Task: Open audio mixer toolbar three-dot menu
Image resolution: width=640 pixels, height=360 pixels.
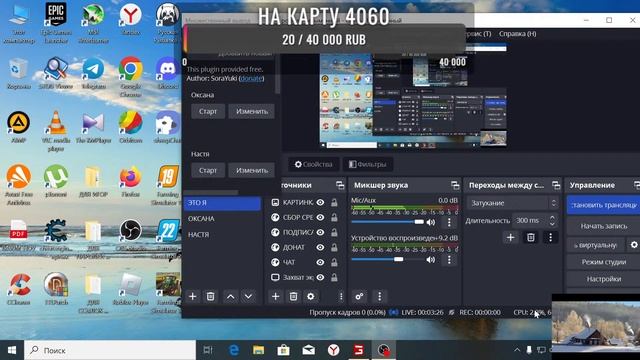Action: 379,296
